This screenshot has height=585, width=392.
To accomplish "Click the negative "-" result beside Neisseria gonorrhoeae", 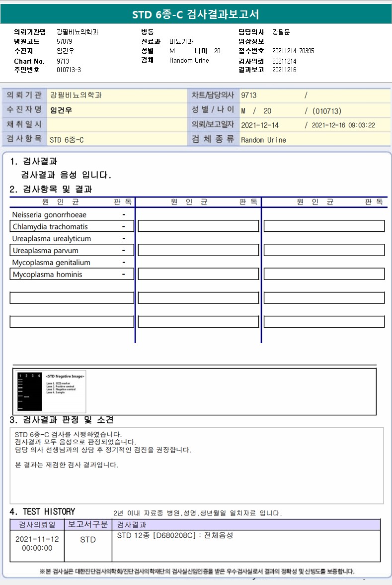I will (x=124, y=214).
